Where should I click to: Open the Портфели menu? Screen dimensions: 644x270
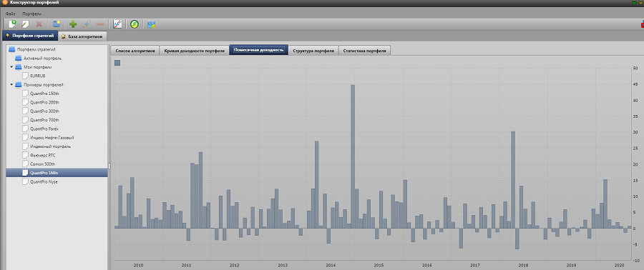[x=32, y=14]
